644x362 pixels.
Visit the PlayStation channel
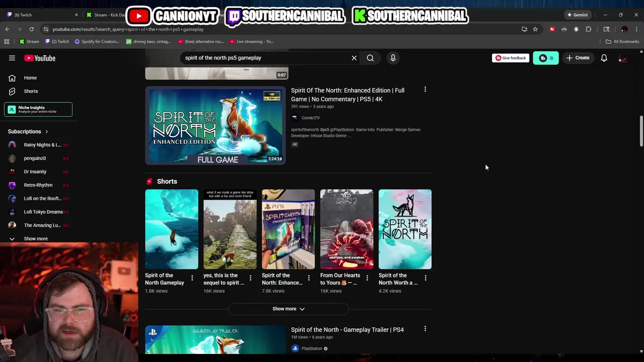pyautogui.click(x=312, y=348)
